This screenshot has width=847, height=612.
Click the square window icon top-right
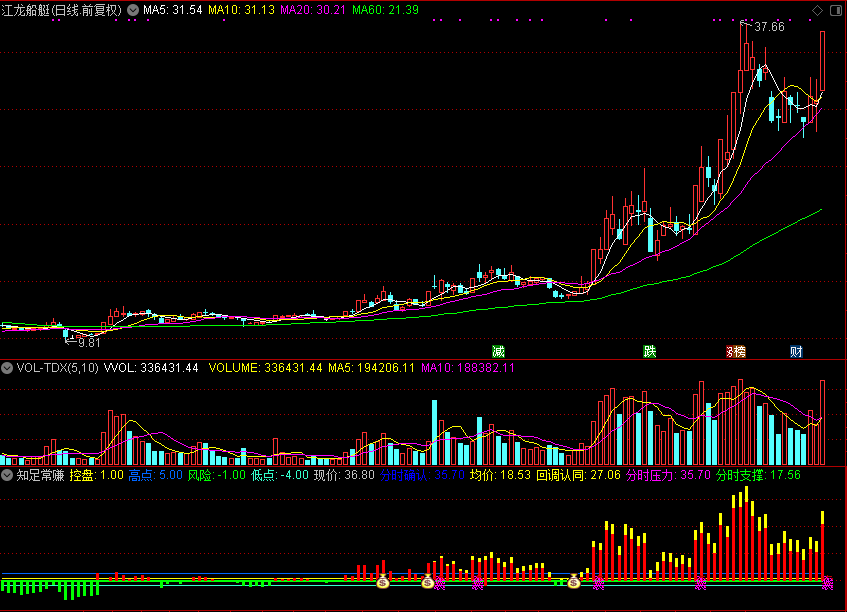click(x=836, y=10)
